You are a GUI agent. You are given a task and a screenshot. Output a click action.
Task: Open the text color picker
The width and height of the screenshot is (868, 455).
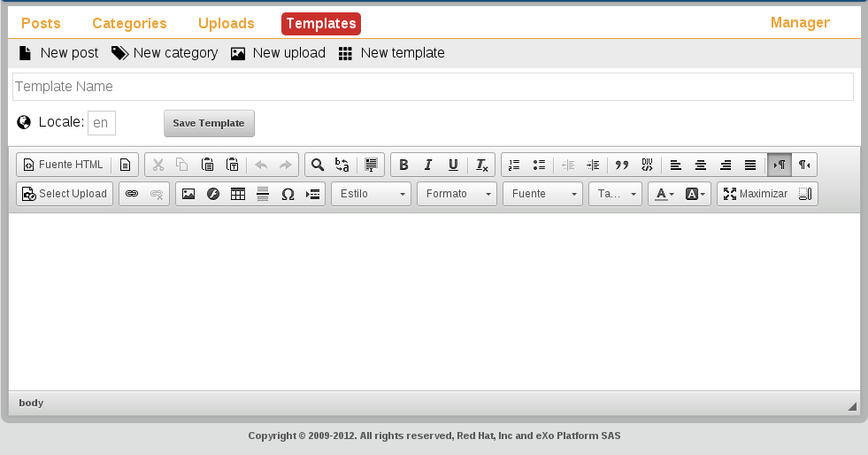(x=664, y=194)
